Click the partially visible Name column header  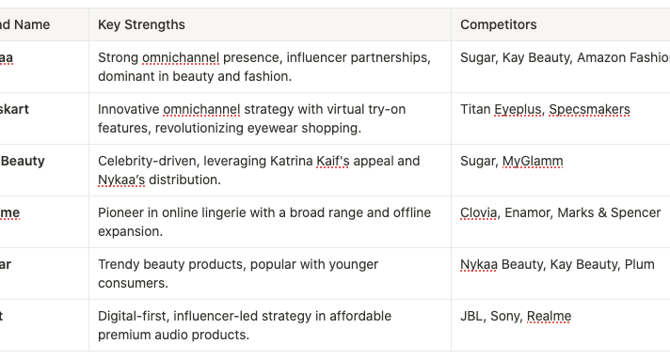(44, 25)
